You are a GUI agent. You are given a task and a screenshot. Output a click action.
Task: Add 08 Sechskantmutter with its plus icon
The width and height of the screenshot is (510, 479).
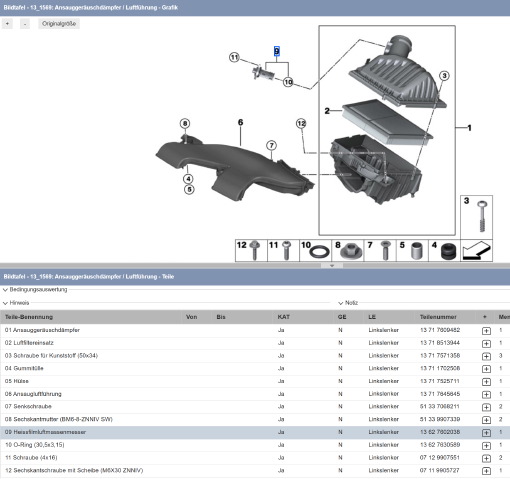pyautogui.click(x=486, y=420)
